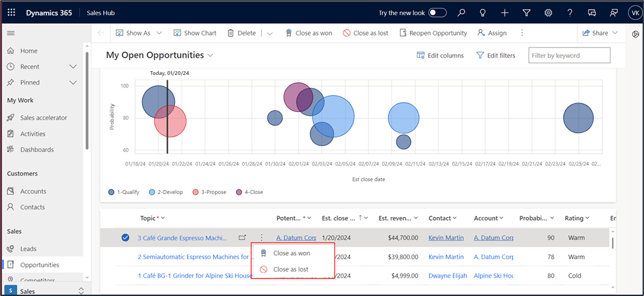Open the settings gear icon
The image size is (644, 296).
point(548,12)
